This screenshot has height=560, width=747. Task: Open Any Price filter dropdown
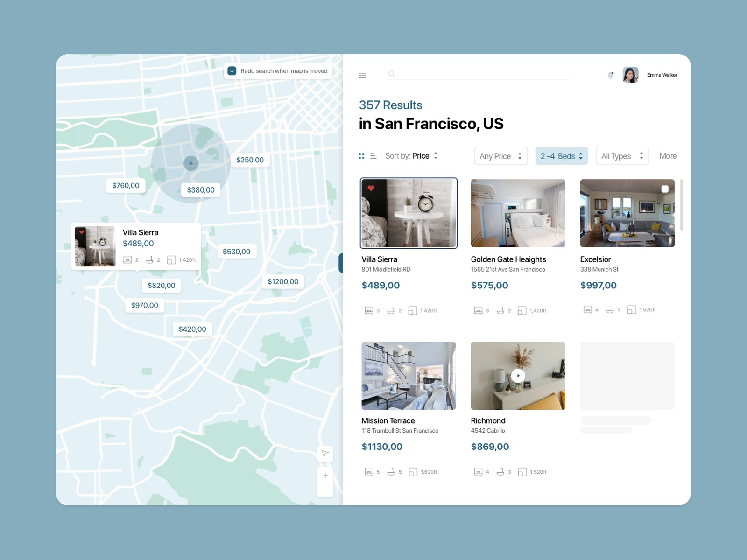(500, 156)
